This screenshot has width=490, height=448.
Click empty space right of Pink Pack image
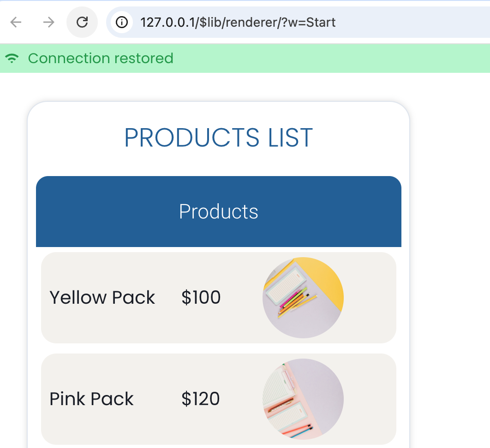pos(369,399)
